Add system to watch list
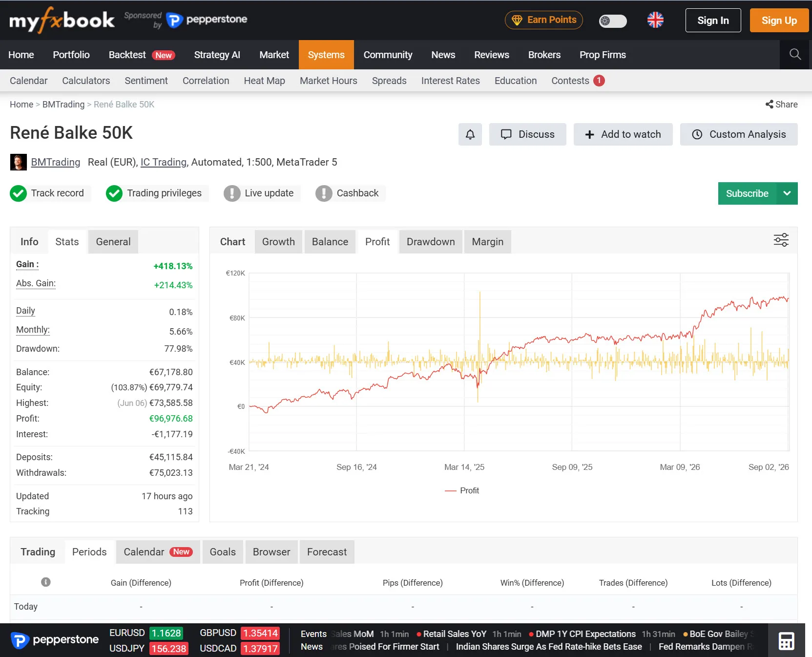Image resolution: width=812 pixels, height=657 pixels. (623, 134)
